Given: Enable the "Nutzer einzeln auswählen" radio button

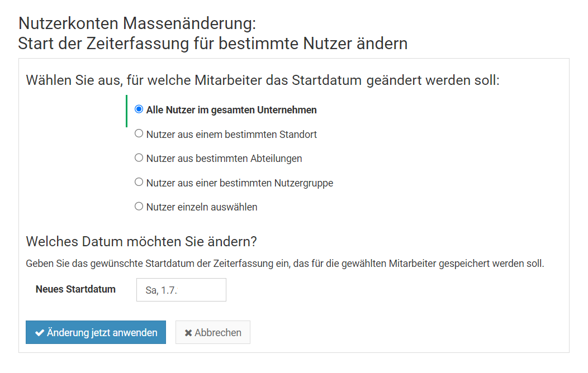Looking at the screenshot, I should pyautogui.click(x=139, y=207).
